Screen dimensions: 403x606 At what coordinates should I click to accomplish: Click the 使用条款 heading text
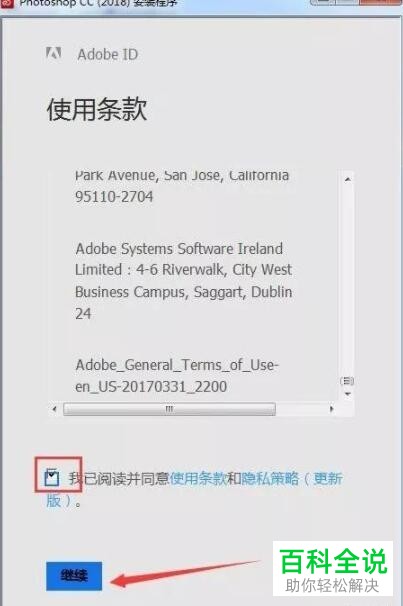point(97,109)
